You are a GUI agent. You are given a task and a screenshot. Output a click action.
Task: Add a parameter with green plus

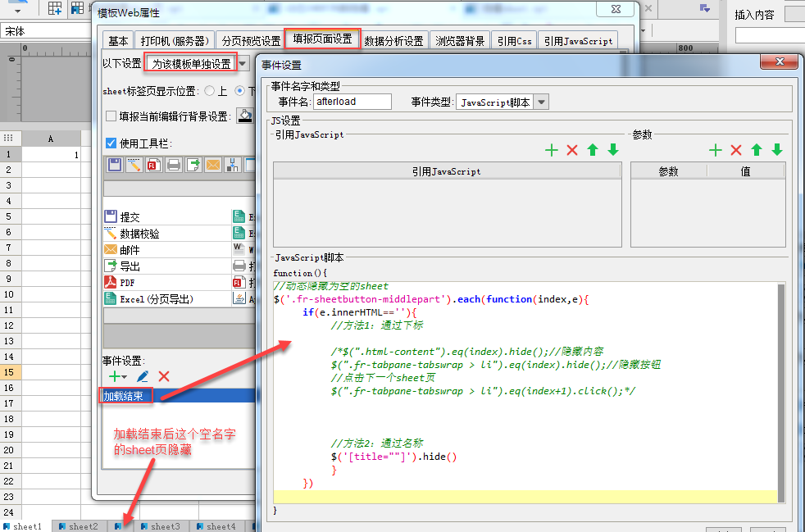click(715, 150)
